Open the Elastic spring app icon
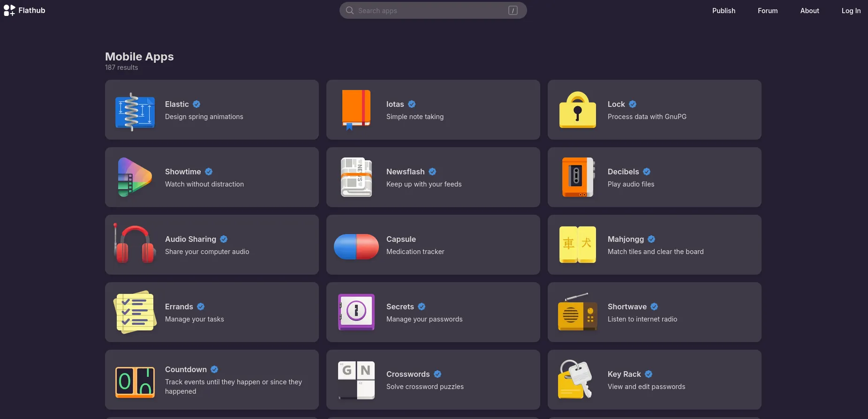The image size is (868, 419). click(x=135, y=111)
